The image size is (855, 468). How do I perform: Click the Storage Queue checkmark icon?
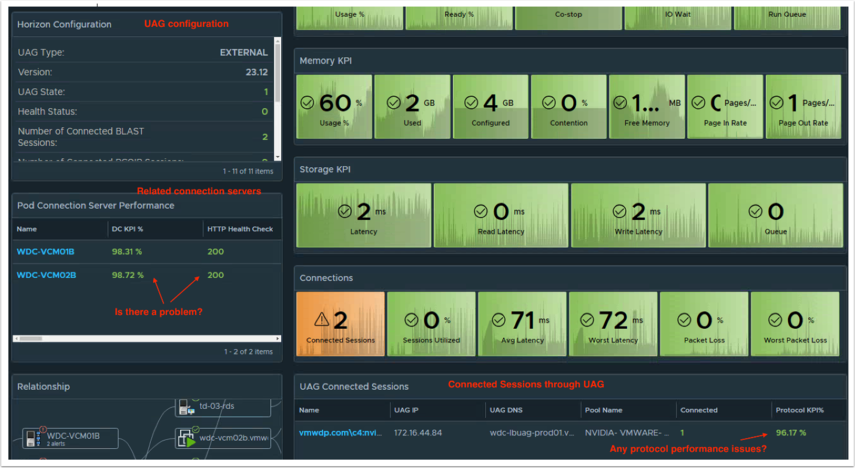click(x=757, y=212)
